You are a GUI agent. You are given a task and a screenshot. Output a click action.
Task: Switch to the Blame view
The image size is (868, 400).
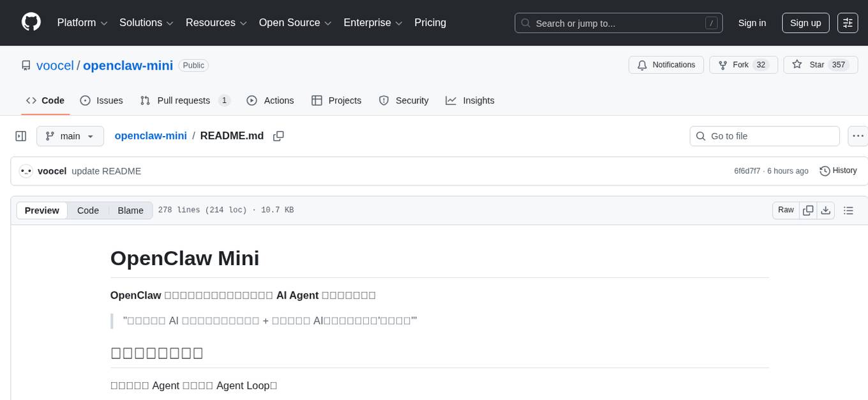tap(130, 210)
